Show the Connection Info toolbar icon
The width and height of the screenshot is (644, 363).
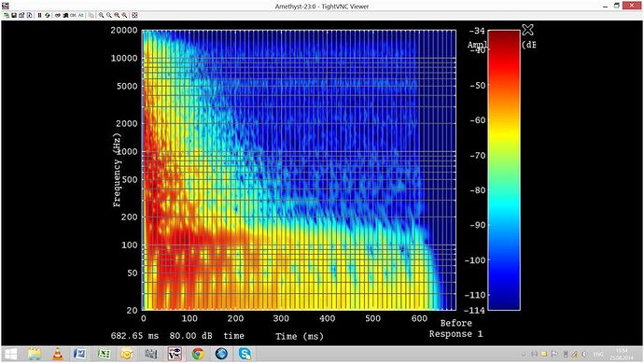pyautogui.click(x=30, y=15)
